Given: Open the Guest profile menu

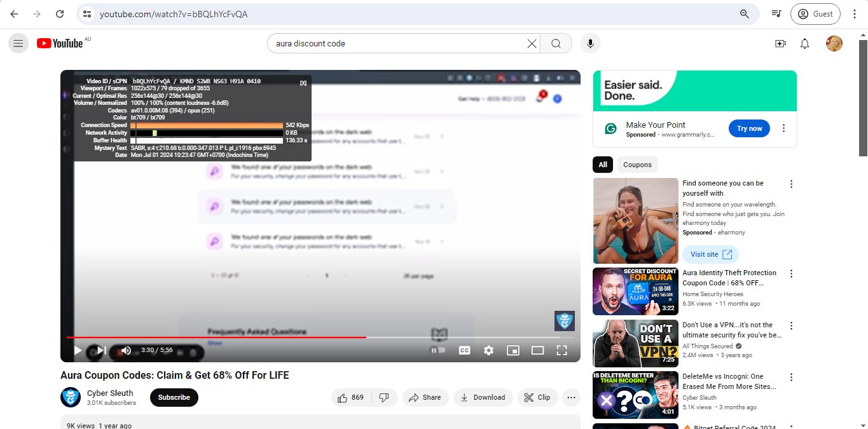Looking at the screenshot, I should click(815, 13).
